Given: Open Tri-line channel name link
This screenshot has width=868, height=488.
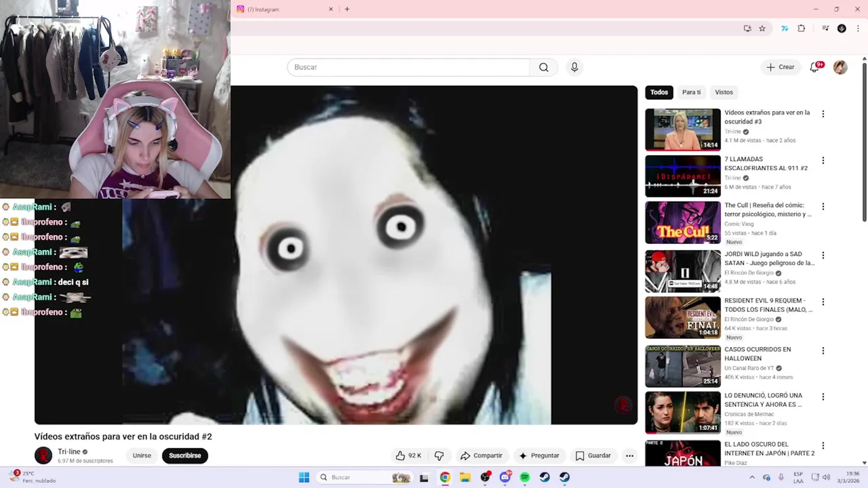Looking at the screenshot, I should click(68, 451).
